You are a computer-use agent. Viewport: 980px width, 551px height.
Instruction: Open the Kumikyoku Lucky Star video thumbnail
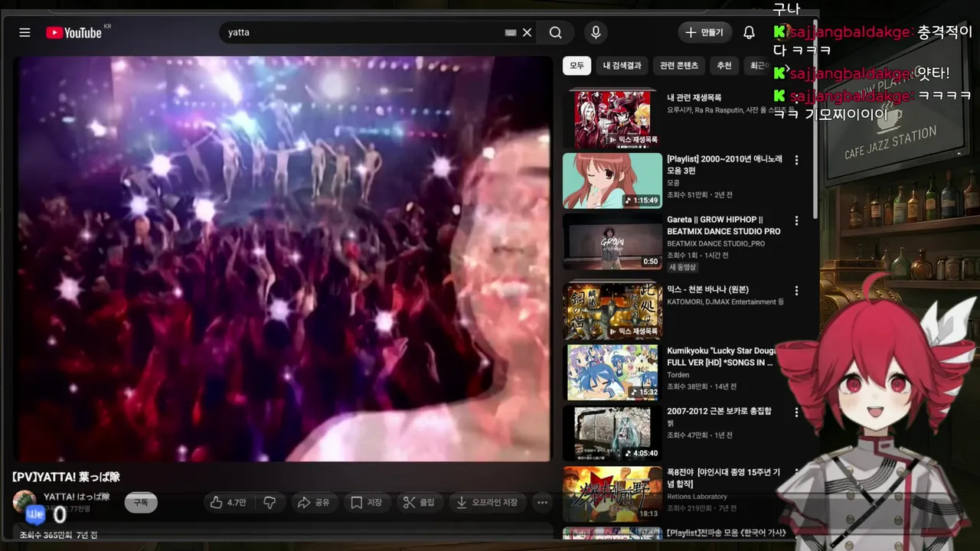(x=612, y=372)
